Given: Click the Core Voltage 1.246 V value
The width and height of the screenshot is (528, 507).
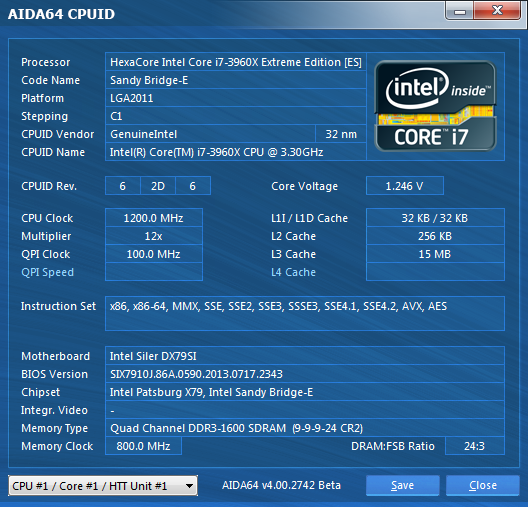Looking at the screenshot, I should click(404, 186).
